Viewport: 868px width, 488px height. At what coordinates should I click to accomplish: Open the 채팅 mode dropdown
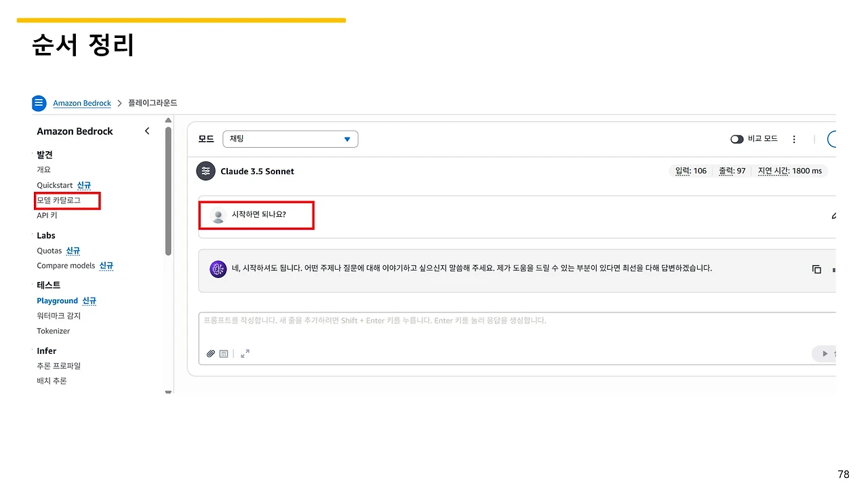click(290, 139)
